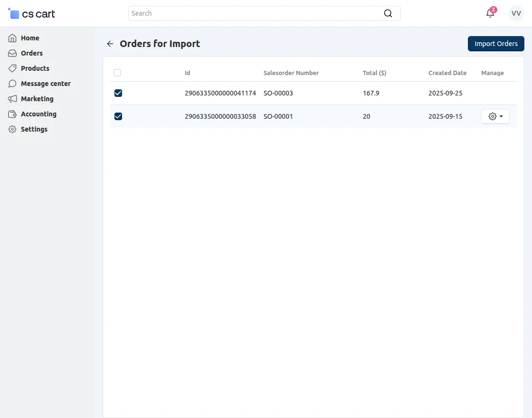Click the search magnifier icon
532x418 pixels.
point(388,13)
